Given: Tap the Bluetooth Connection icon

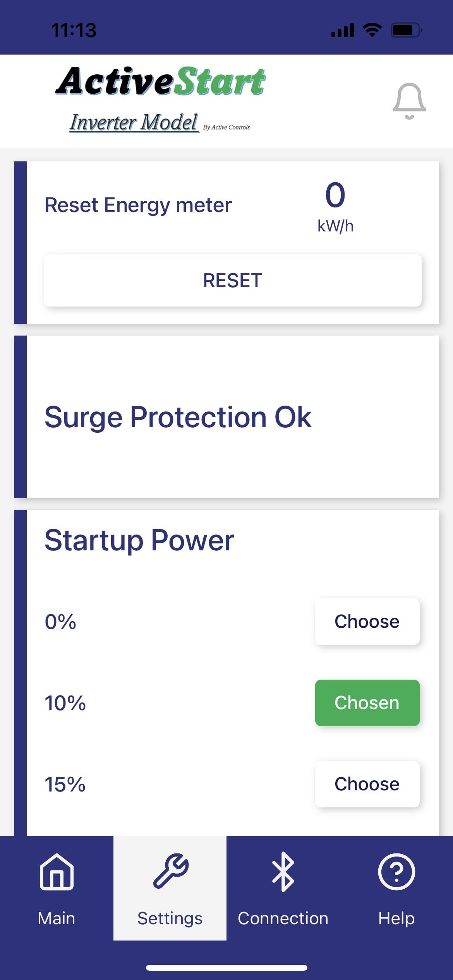Looking at the screenshot, I should click(x=283, y=872).
